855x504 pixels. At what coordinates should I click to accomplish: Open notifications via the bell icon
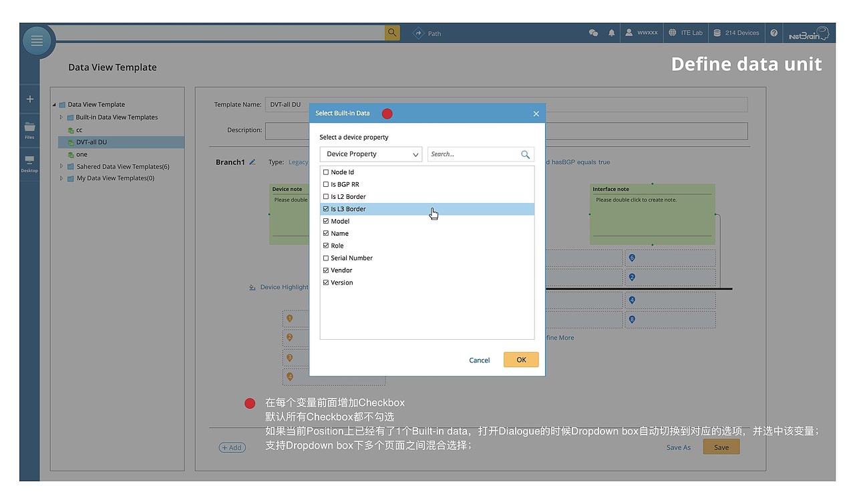pyautogui.click(x=611, y=32)
